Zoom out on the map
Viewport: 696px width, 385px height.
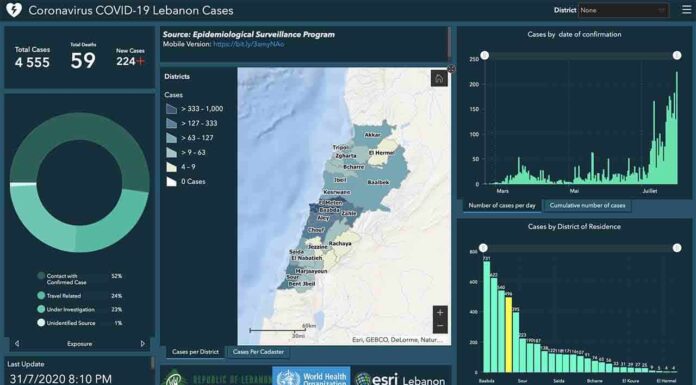(x=440, y=326)
